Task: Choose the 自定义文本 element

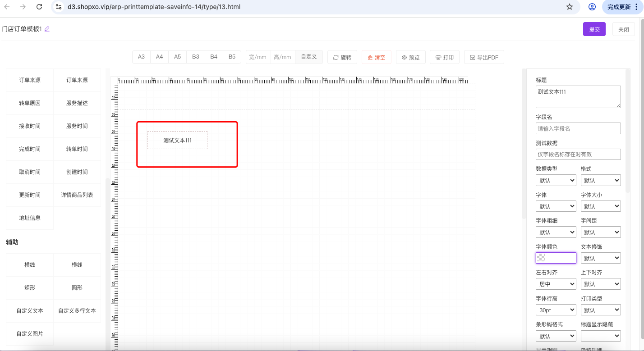Action: pyautogui.click(x=30, y=311)
